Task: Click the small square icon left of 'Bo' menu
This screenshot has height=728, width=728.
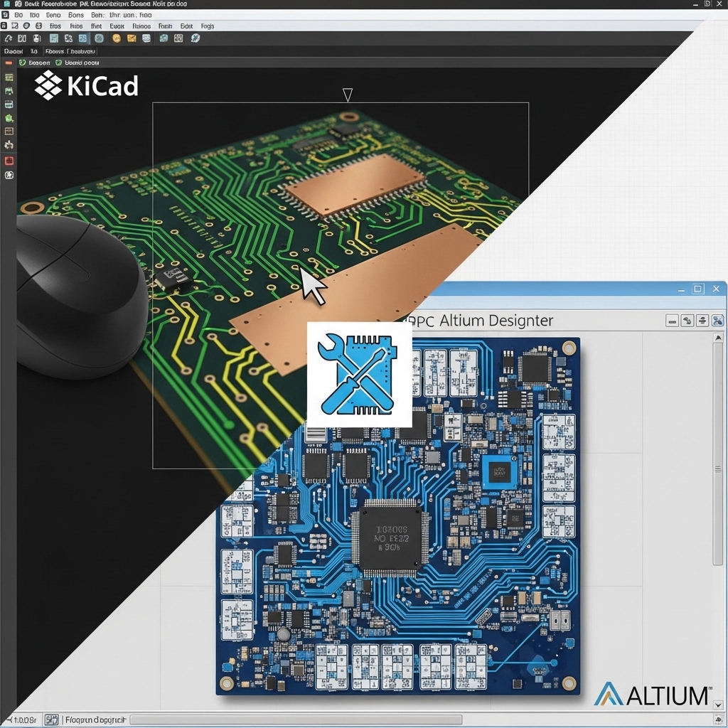Action: (x=5, y=15)
